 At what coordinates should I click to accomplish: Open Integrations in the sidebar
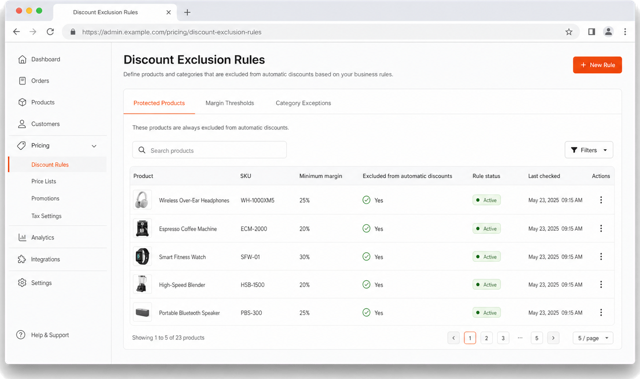click(39, 259)
